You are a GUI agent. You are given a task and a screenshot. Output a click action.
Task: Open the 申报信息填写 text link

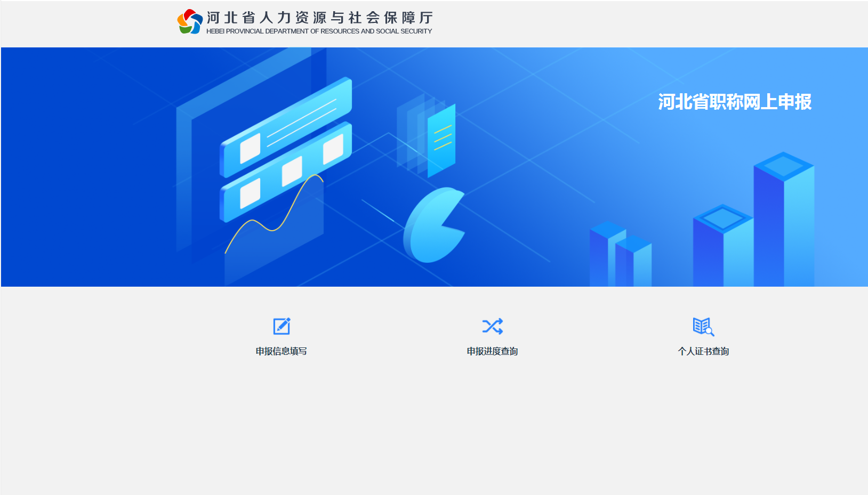pyautogui.click(x=281, y=351)
